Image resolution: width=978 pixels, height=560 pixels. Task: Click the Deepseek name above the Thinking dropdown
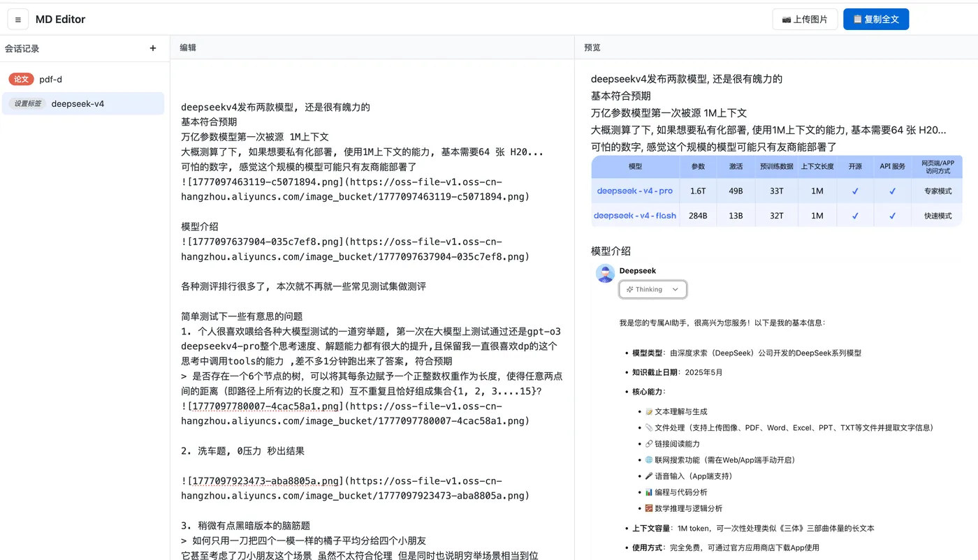[638, 271]
